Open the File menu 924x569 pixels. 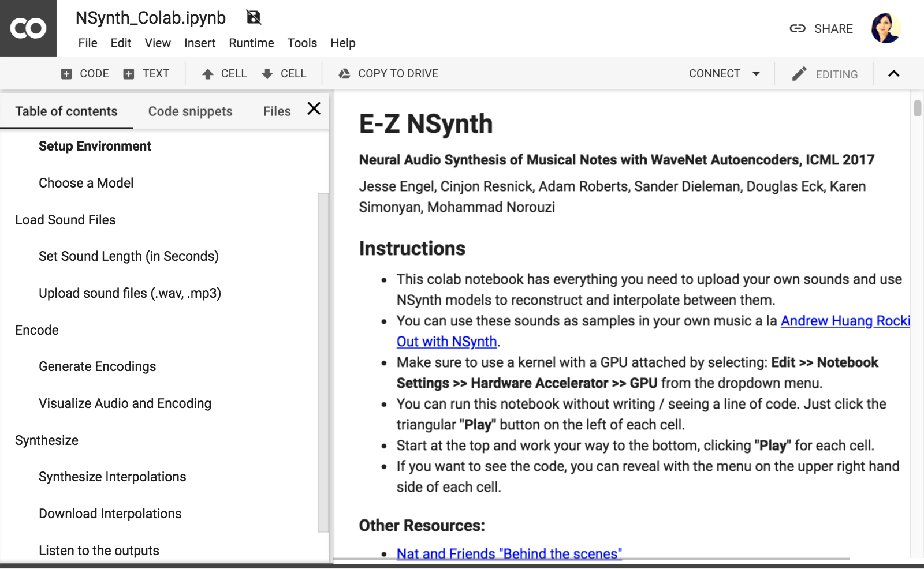88,43
